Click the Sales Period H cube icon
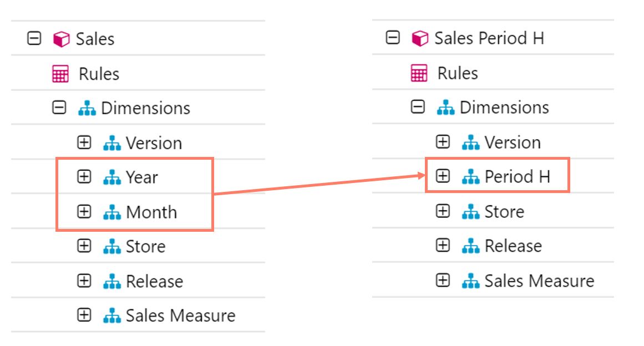The height and width of the screenshot is (346, 644). 420,38
